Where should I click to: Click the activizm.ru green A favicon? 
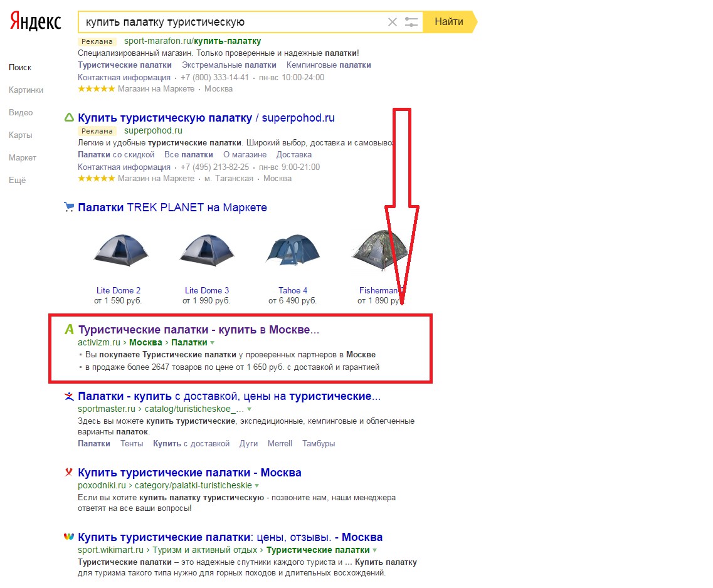[69, 330]
